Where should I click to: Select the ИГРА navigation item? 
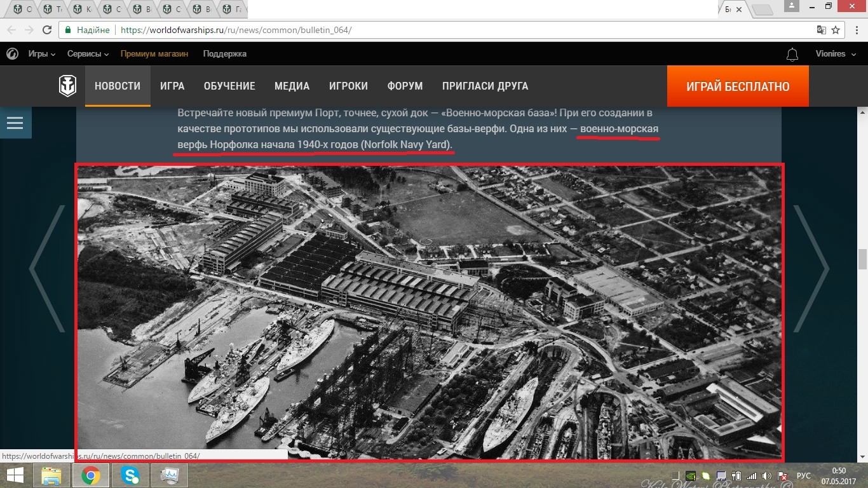pyautogui.click(x=172, y=86)
